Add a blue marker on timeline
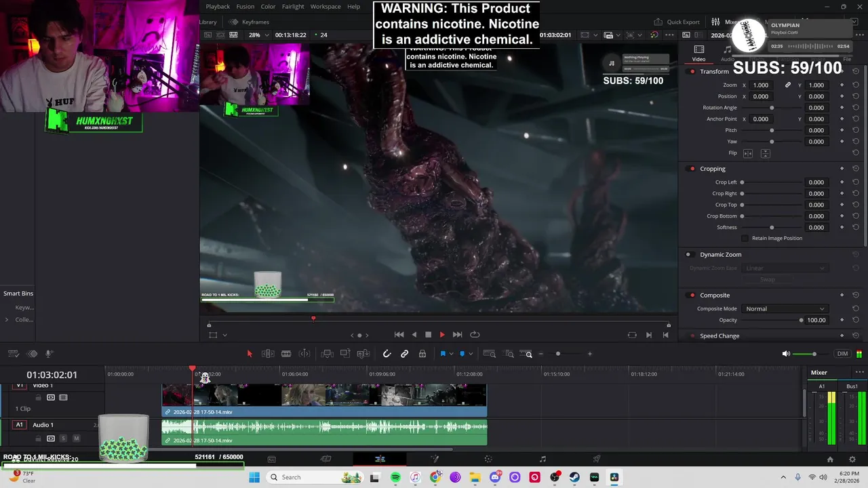 coord(462,354)
